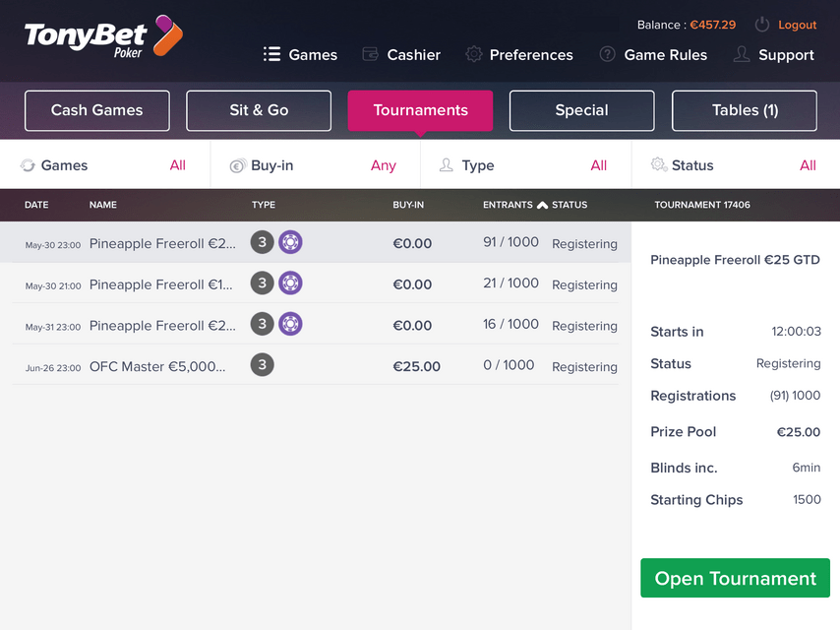840x630 pixels.
Task: Click the Open Tournament button
Action: click(735, 578)
